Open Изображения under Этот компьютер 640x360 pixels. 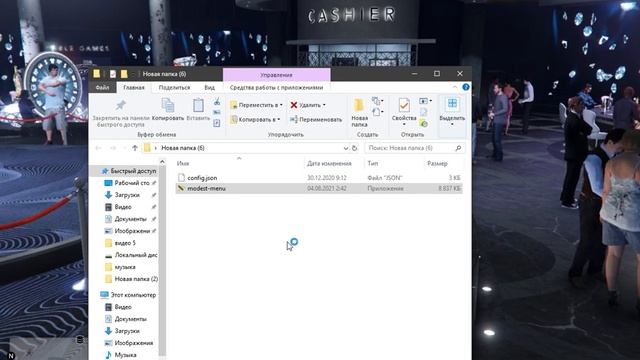134,343
